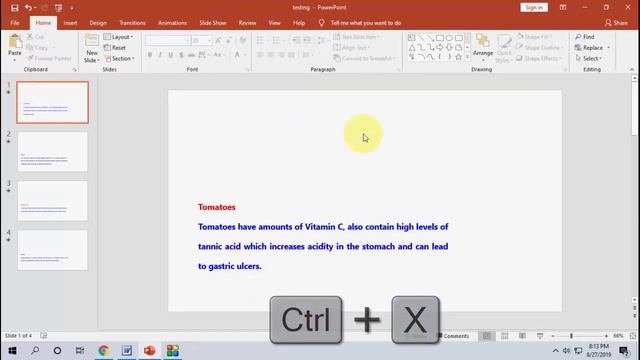This screenshot has height=360, width=640.
Task: Toggle the Numbering list button
Action: pyautogui.click(x=276, y=40)
